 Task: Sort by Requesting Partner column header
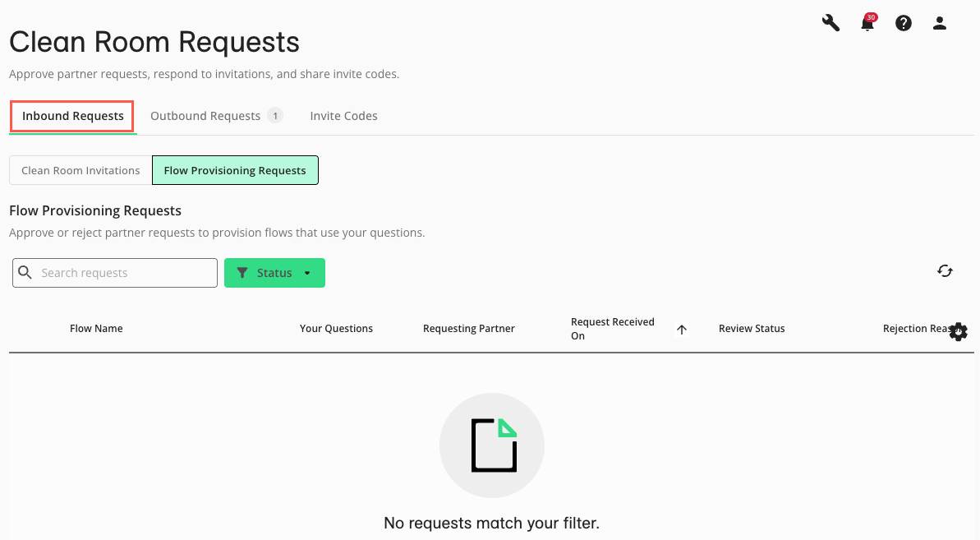469,329
